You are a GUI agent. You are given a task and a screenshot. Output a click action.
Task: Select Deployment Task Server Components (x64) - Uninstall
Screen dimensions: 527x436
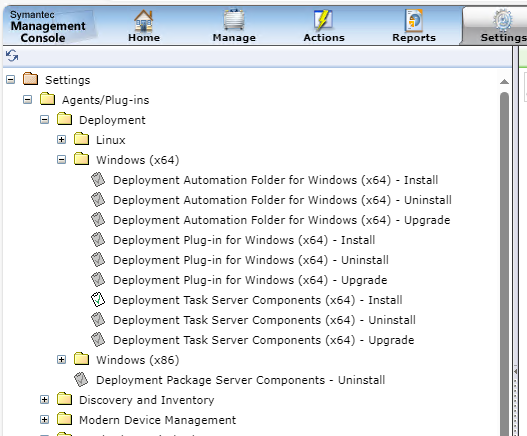point(264,320)
